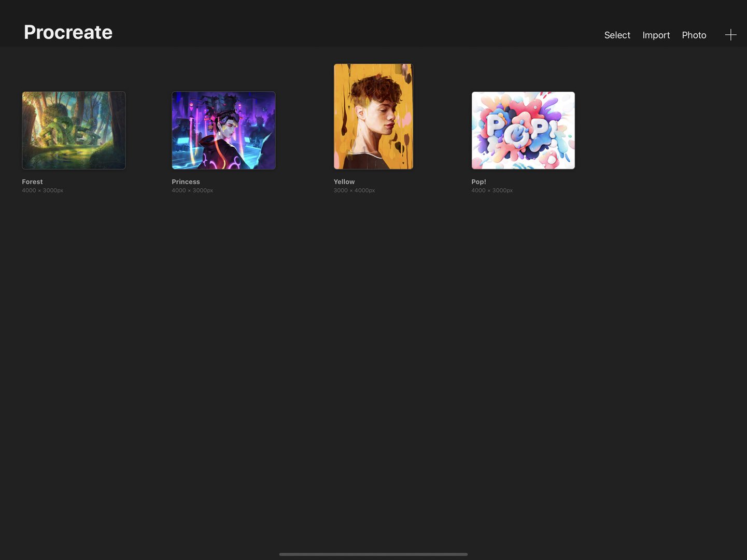Open the Princess artwork thumbnail
747x560 pixels.
click(x=223, y=130)
